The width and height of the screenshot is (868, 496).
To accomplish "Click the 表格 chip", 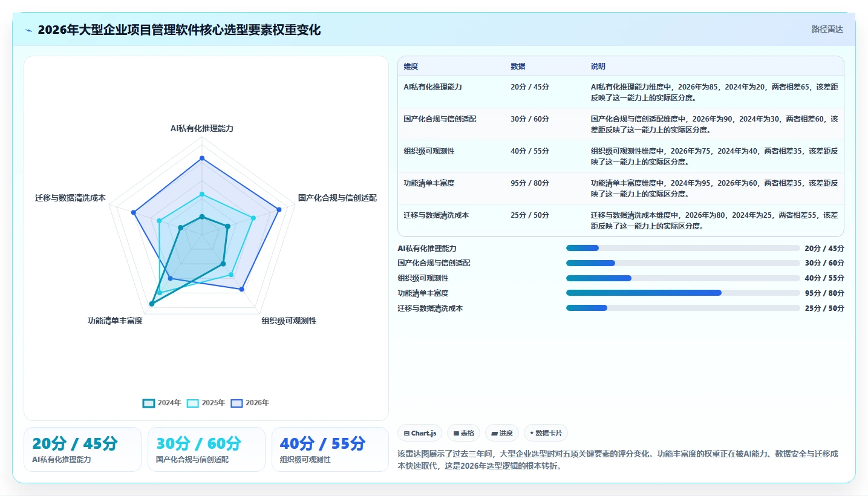I will point(464,433).
